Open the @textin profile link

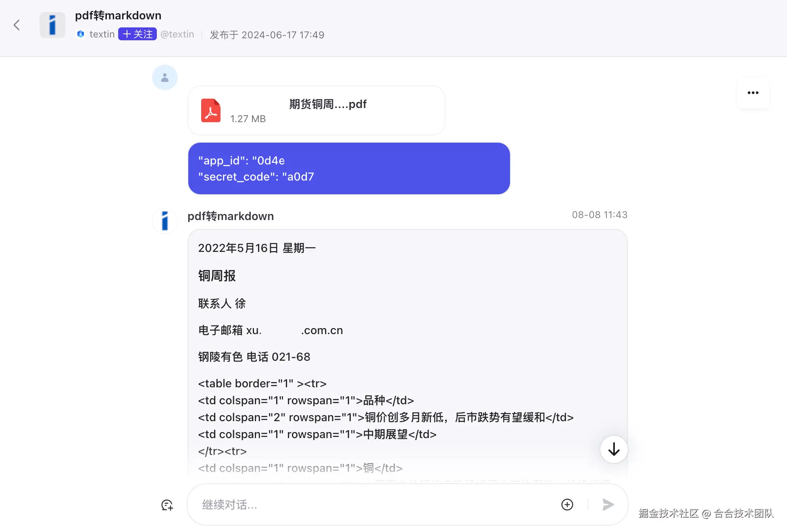177,34
